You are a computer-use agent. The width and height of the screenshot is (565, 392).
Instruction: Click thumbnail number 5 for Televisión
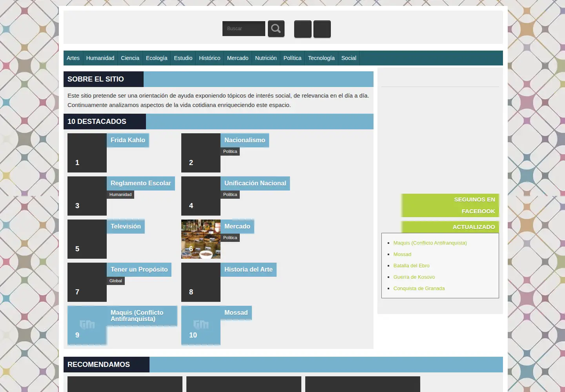click(87, 239)
